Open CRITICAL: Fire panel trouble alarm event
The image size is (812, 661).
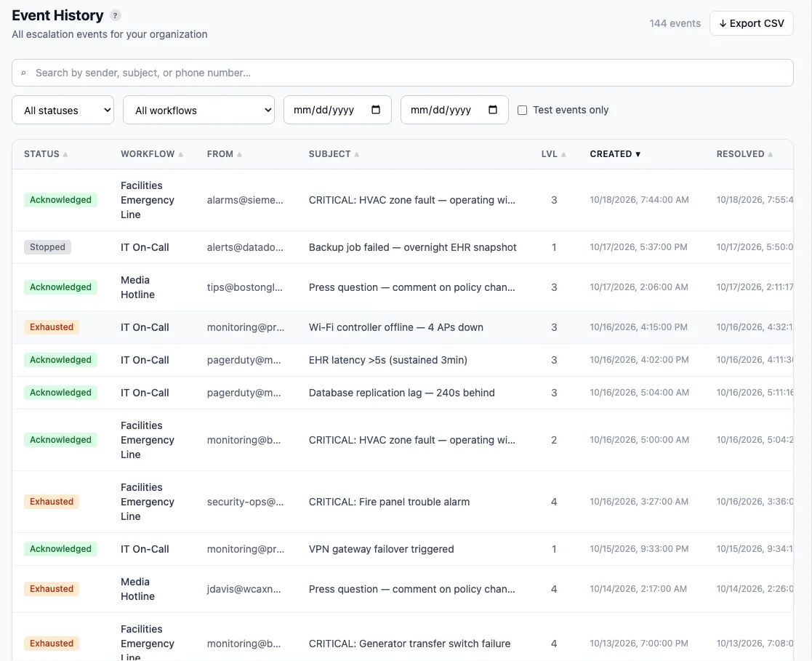pyautogui.click(x=390, y=502)
